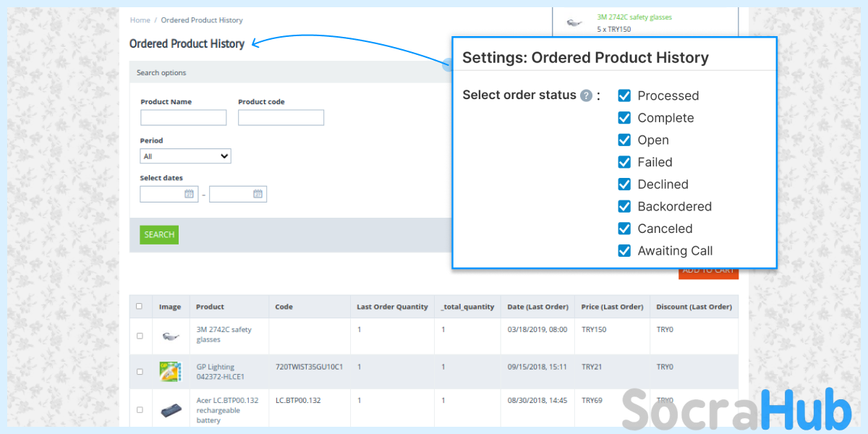The height and width of the screenshot is (434, 868).
Task: Click the Acer rechargeable battery image
Action: tap(170, 410)
